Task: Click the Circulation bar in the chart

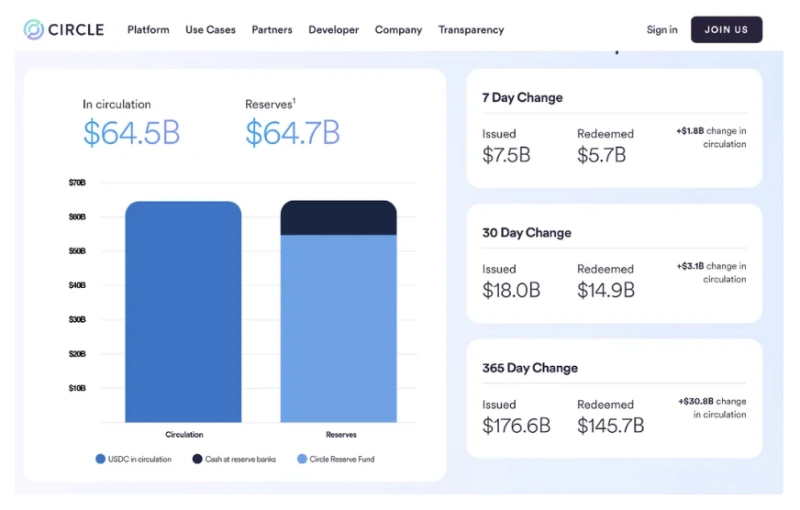Action: [183, 312]
